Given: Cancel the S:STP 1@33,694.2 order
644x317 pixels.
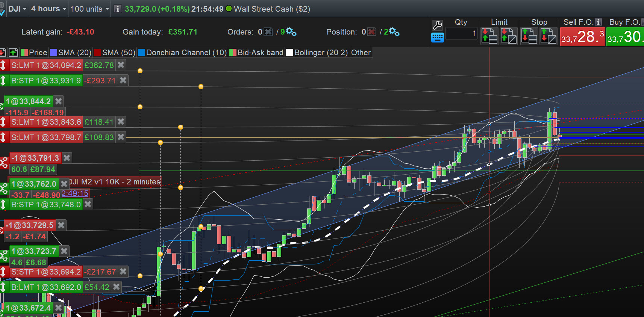Looking at the screenshot, I should pos(123,272).
